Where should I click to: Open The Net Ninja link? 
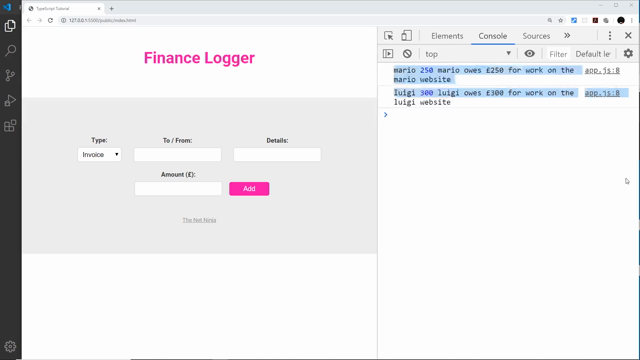(x=199, y=220)
